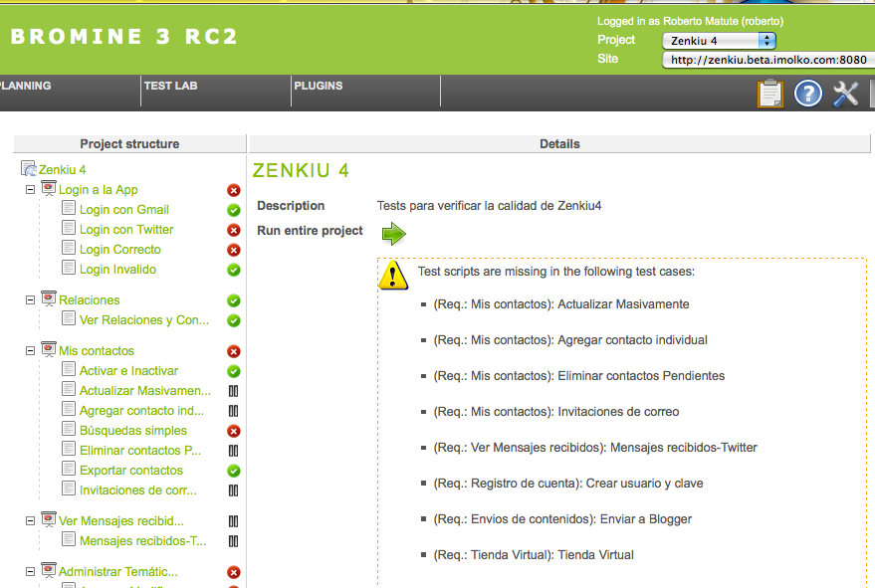875x588 pixels.
Task: Click the red failed status of Login con Twitter
Action: click(234, 230)
